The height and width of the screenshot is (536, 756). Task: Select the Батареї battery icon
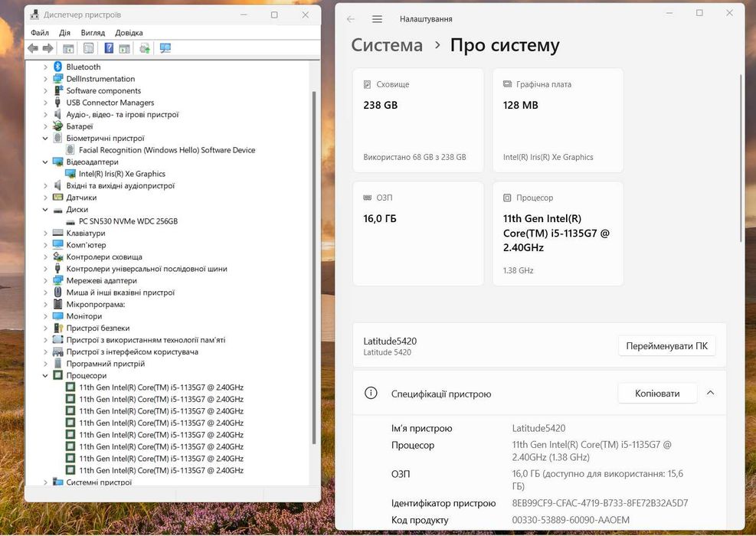click(x=58, y=126)
